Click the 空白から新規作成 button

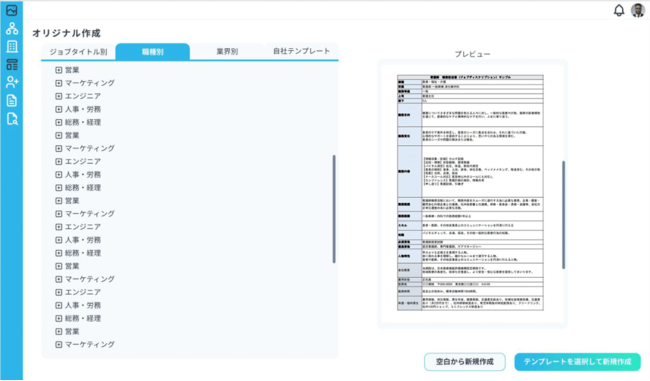[x=465, y=362]
